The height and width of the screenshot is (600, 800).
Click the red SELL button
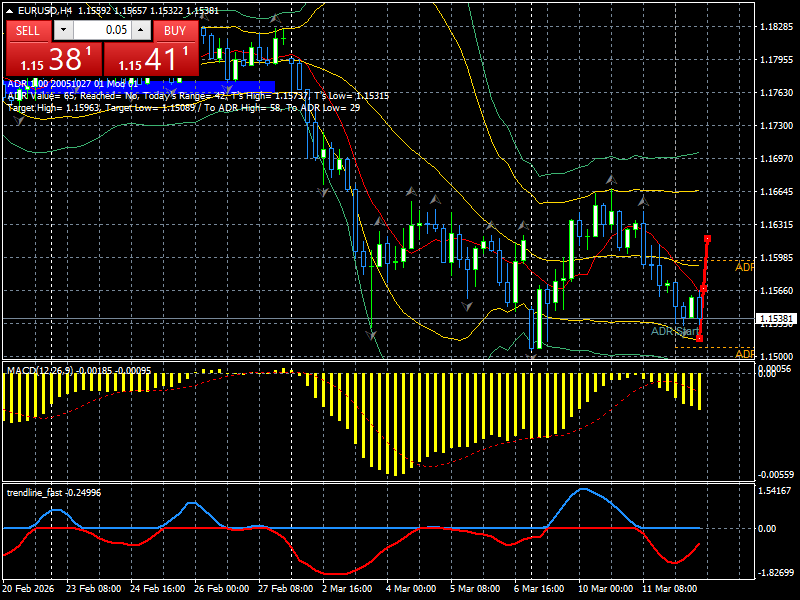pos(28,31)
